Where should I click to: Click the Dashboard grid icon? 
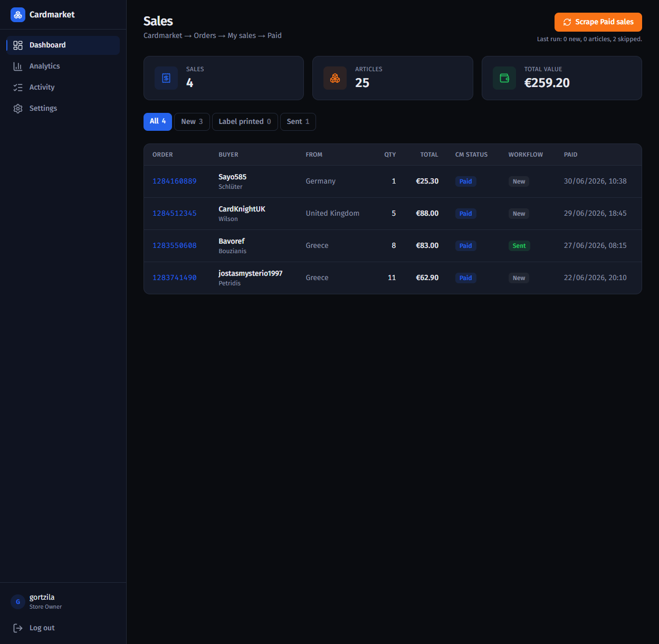click(x=18, y=45)
